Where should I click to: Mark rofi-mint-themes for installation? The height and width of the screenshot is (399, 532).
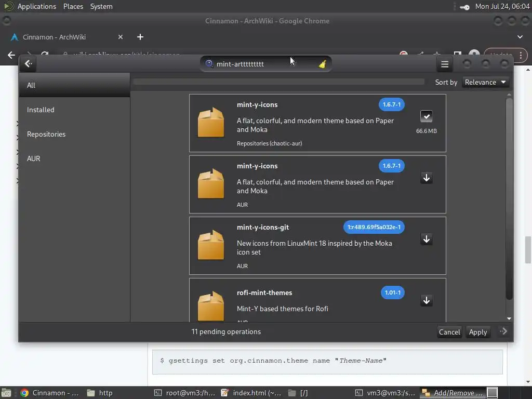pos(426,301)
